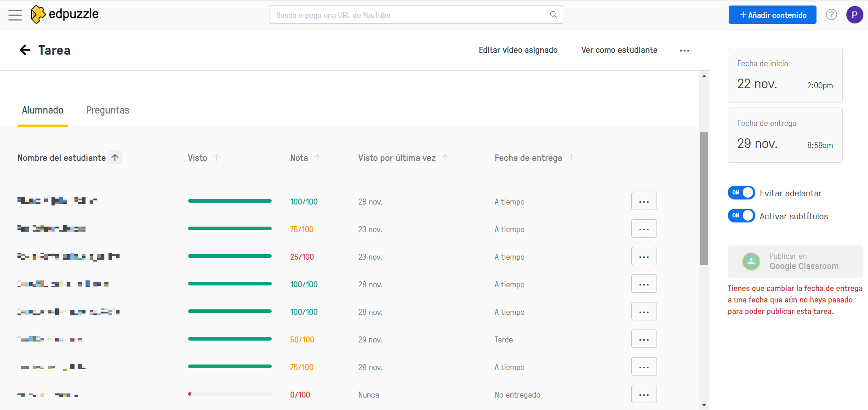Sort by Nombre del estudiante arrow
This screenshot has height=410, width=868.
tap(115, 158)
